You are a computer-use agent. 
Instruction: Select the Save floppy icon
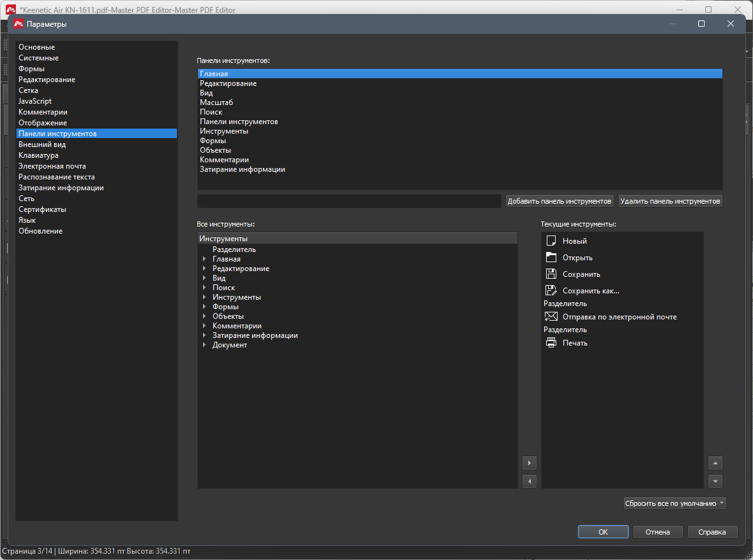point(551,274)
